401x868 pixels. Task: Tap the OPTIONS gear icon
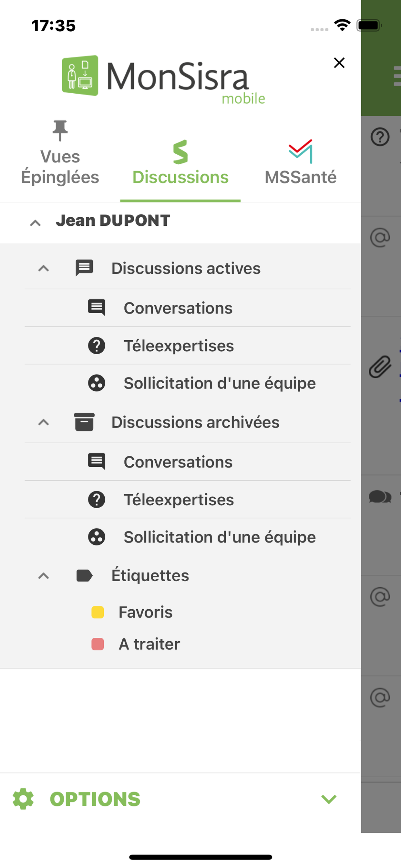tap(23, 799)
